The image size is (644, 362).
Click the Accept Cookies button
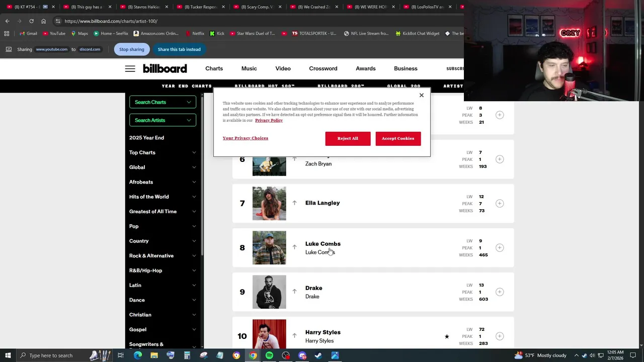click(x=398, y=138)
